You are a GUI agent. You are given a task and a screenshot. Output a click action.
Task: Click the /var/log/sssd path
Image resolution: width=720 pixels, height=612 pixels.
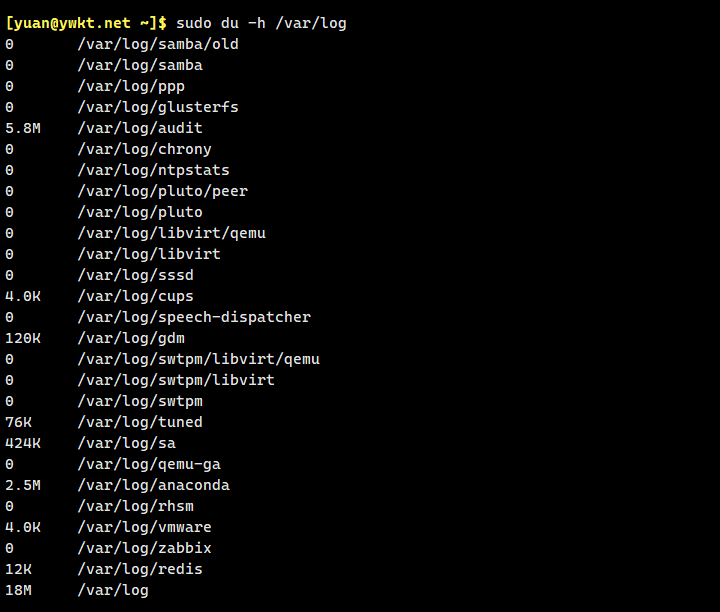click(135, 275)
